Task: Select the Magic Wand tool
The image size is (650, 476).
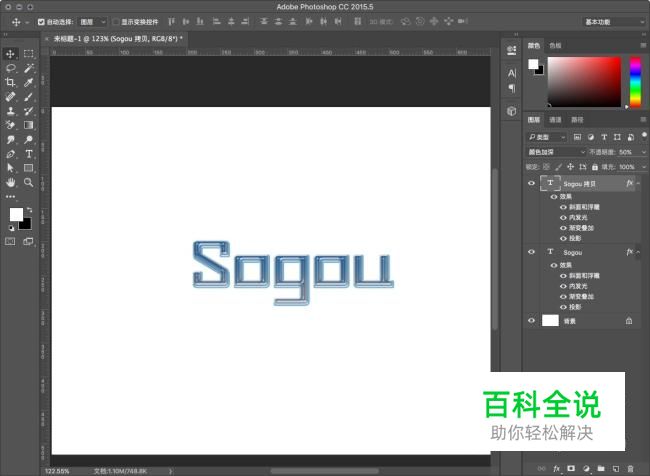Action: pos(28,68)
